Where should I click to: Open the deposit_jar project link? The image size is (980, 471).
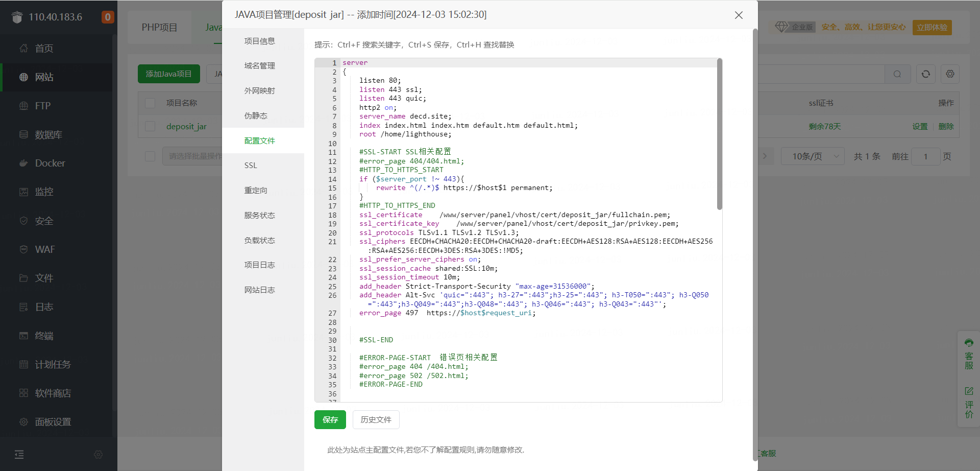(186, 127)
